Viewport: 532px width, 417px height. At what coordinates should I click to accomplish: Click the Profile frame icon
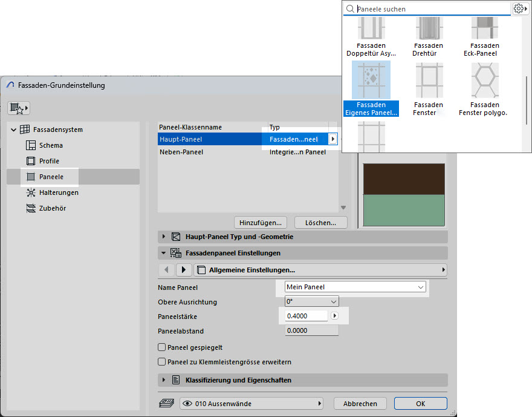click(31, 161)
